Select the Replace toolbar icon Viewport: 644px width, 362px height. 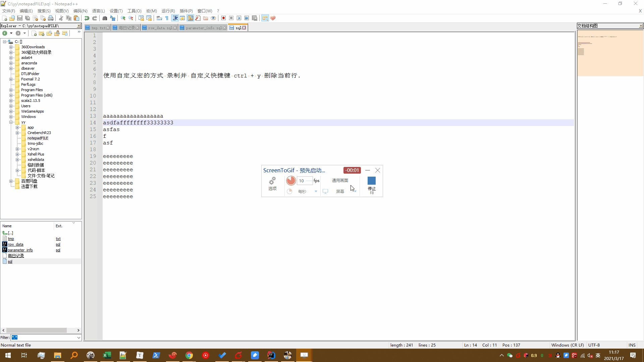(x=113, y=18)
